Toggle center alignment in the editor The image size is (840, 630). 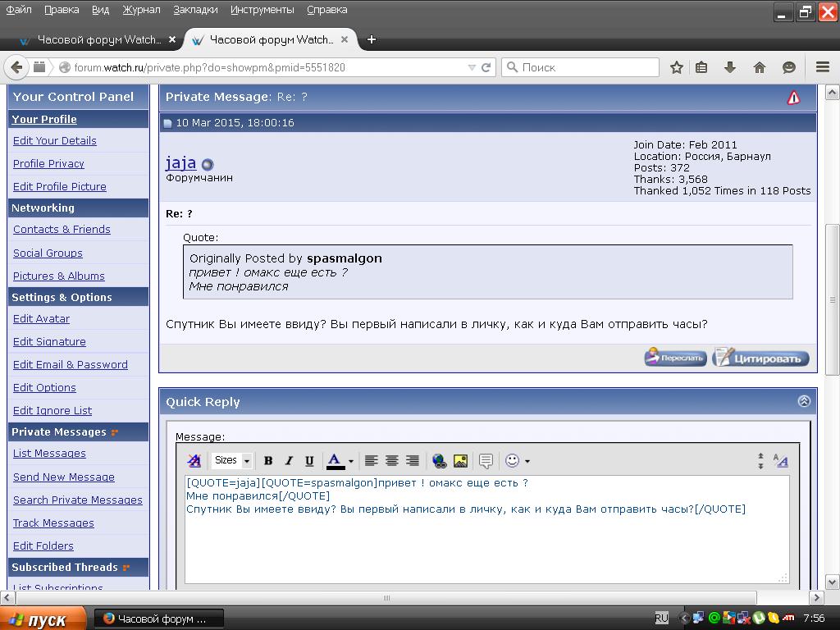click(392, 461)
